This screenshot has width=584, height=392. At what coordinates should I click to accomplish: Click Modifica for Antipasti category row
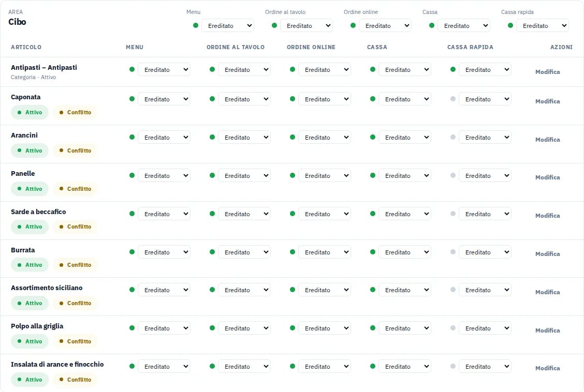(548, 72)
